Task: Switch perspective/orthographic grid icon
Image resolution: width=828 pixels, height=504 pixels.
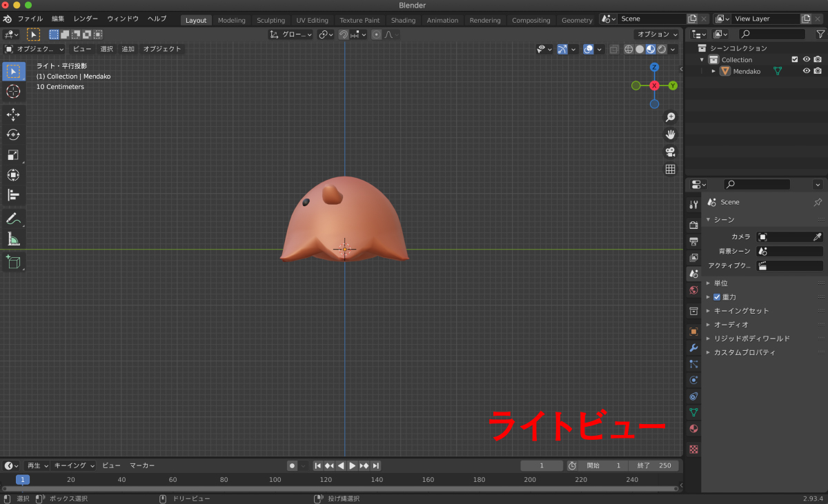Action: (x=670, y=169)
